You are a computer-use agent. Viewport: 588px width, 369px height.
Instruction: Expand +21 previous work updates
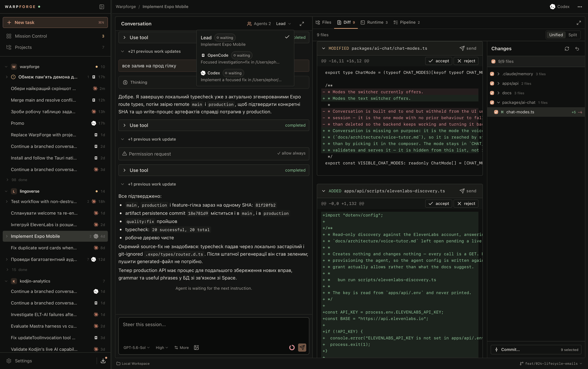click(x=151, y=51)
